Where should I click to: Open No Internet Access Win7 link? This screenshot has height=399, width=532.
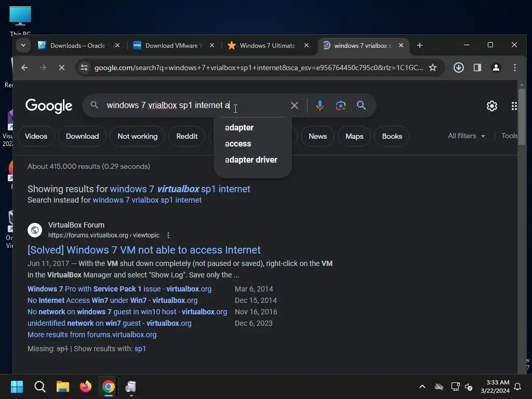click(x=112, y=300)
